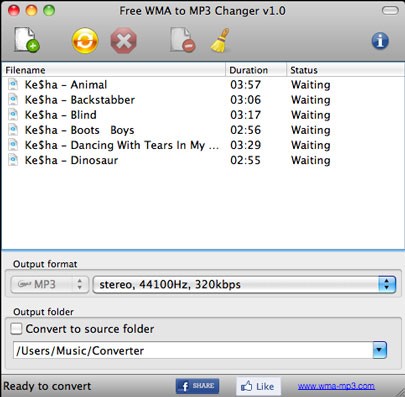Click the Ready to convert status text
The width and height of the screenshot is (405, 397).
click(x=47, y=386)
